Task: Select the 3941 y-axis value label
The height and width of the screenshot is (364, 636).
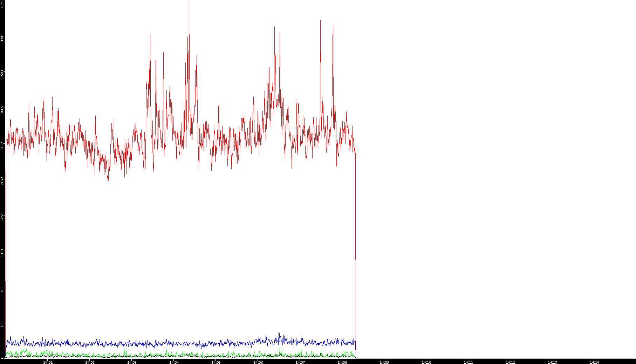Action: pyautogui.click(x=2, y=38)
